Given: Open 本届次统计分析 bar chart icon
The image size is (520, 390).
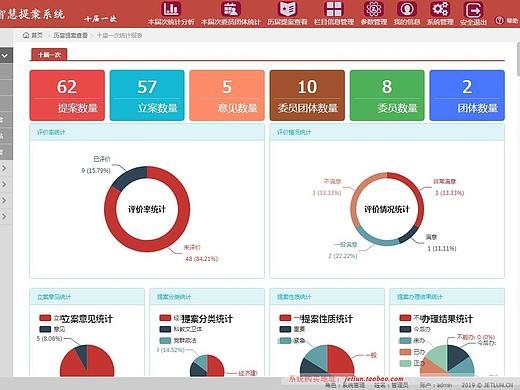Looking at the screenshot, I should pyautogui.click(x=171, y=9).
